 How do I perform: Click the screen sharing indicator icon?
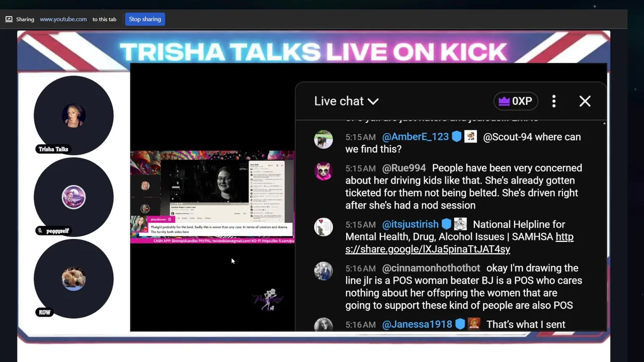coord(9,19)
